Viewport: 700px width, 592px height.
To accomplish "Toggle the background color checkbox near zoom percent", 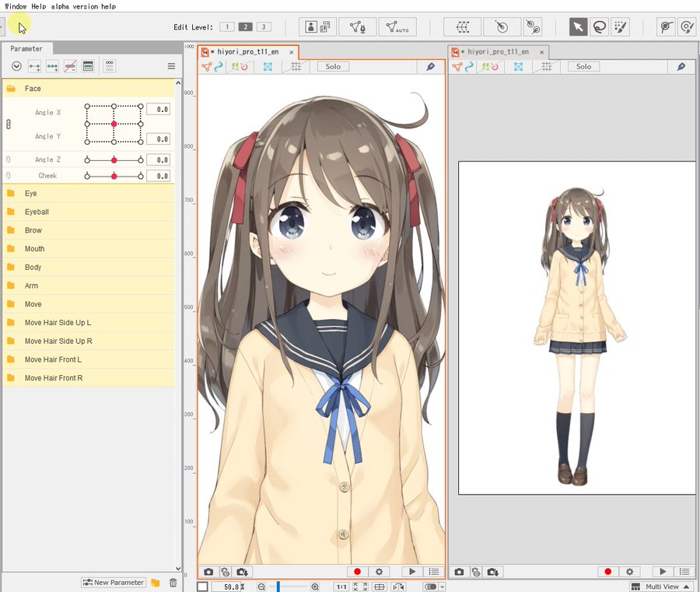I will [202, 587].
